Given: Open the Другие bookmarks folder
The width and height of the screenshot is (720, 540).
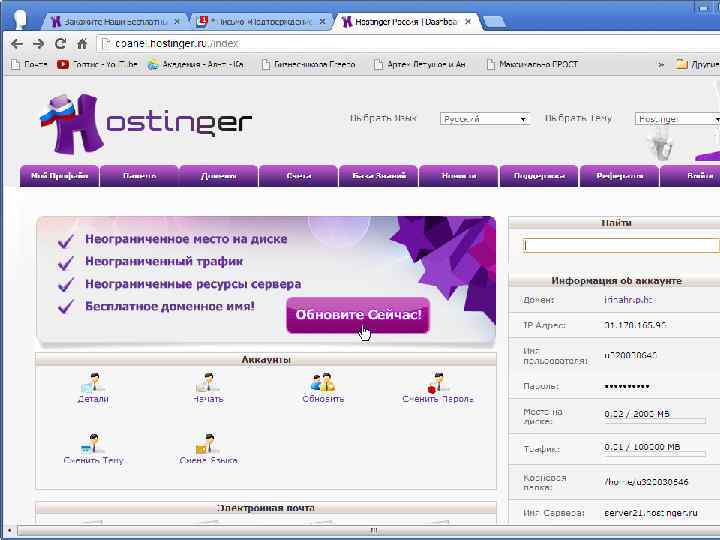Looking at the screenshot, I should pyautogui.click(x=698, y=65).
